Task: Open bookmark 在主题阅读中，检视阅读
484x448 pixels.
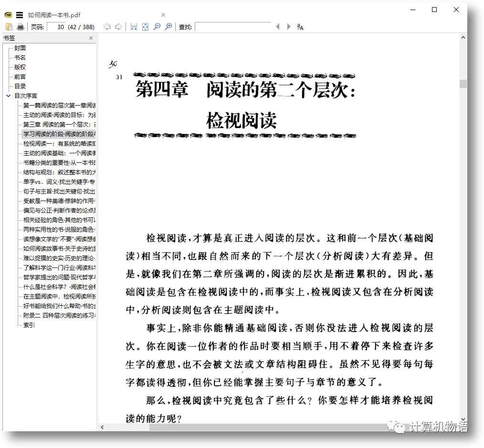Action: coord(59,297)
